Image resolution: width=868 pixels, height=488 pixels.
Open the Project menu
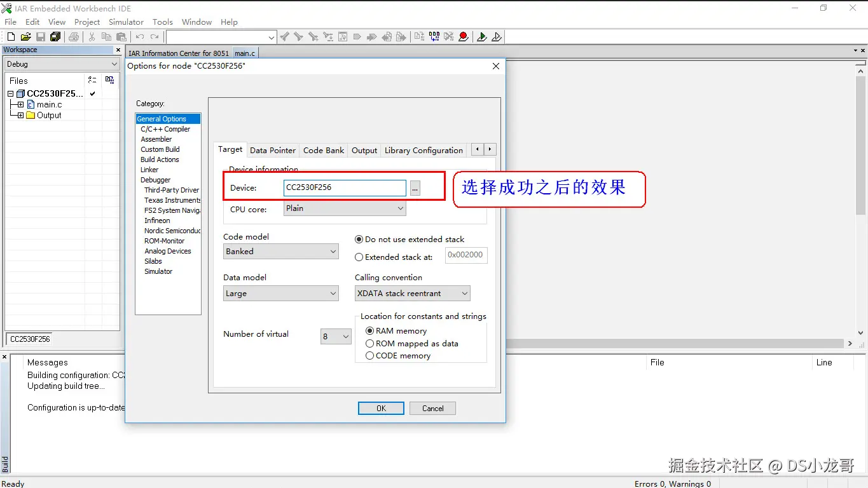[87, 22]
